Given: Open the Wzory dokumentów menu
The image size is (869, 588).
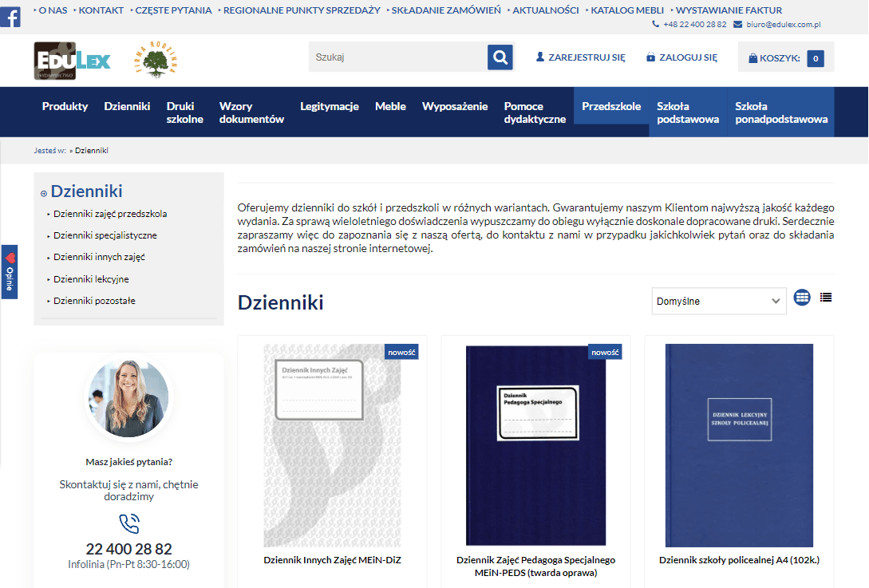Looking at the screenshot, I should click(251, 112).
